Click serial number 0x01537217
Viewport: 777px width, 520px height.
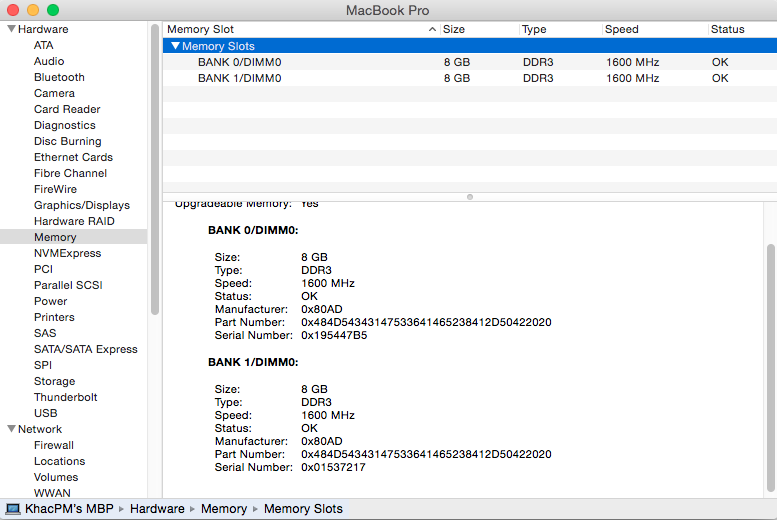tap(333, 467)
